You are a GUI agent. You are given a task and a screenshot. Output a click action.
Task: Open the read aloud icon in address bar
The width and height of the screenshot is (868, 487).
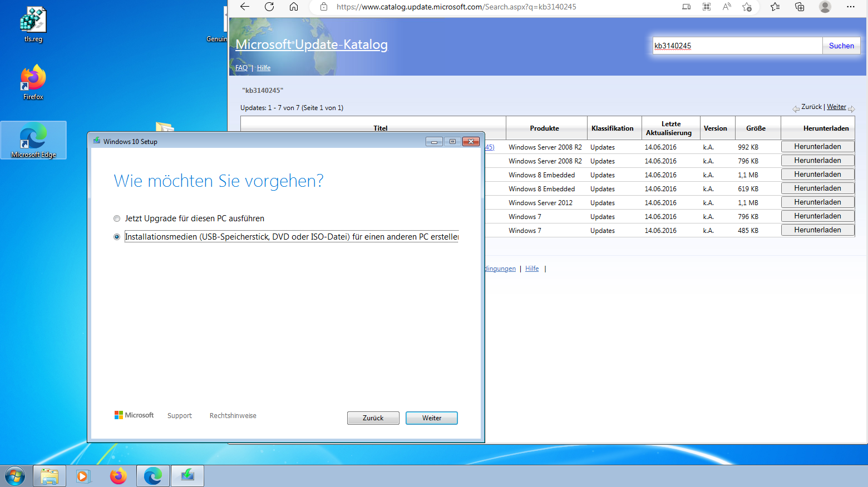coord(727,7)
